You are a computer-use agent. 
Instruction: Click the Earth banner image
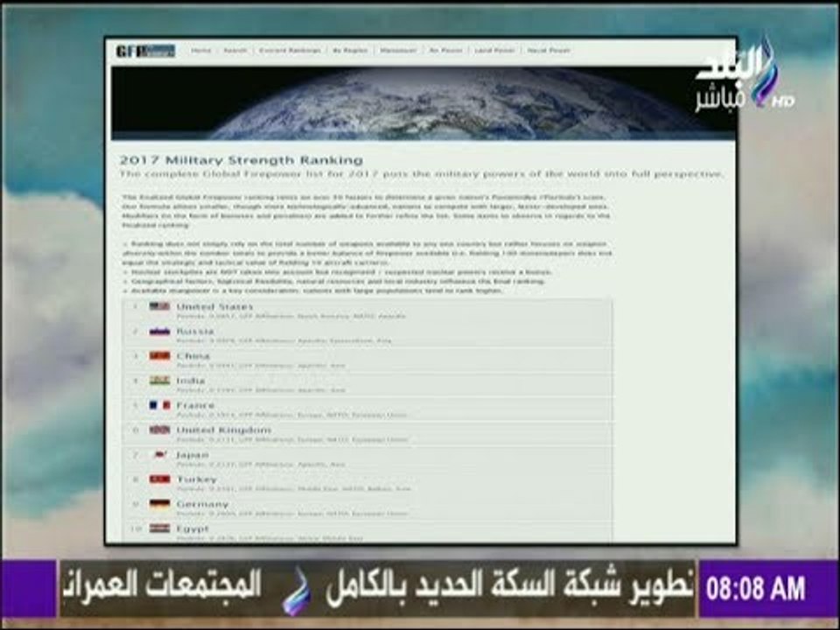pyautogui.click(x=423, y=103)
